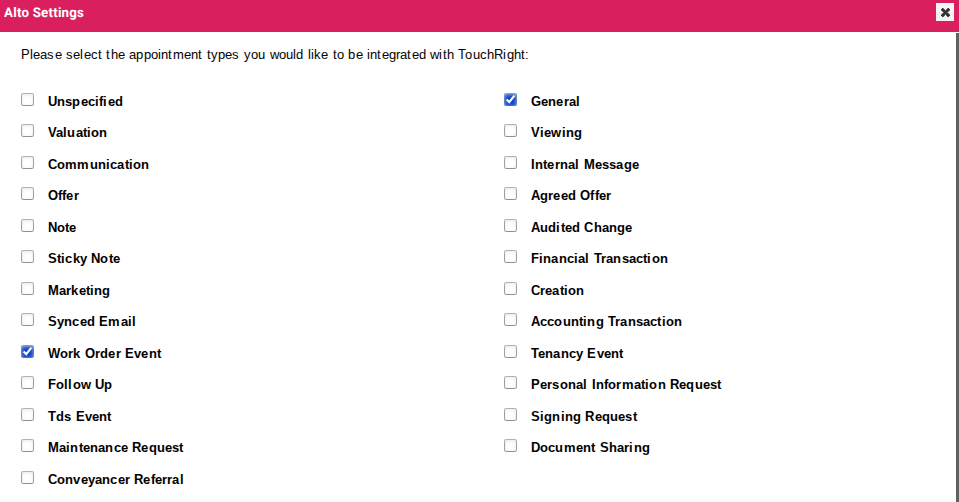Select the Marketing checkbox
Viewport: 959px width, 502px height.
pos(28,289)
